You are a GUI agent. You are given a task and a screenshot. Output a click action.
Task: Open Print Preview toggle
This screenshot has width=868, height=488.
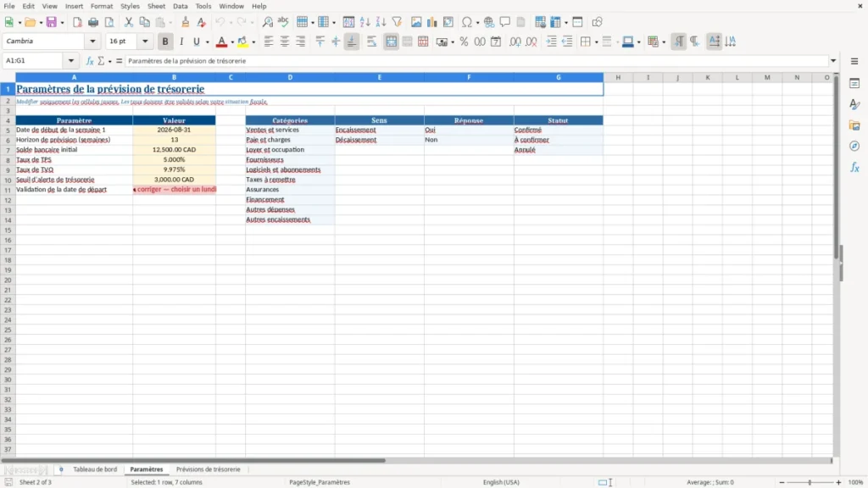pos(109,22)
